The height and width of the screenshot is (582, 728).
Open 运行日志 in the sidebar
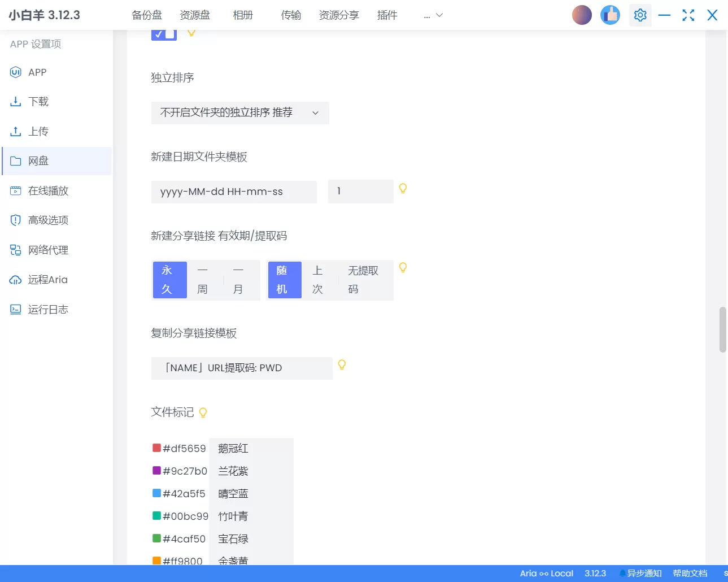click(47, 310)
